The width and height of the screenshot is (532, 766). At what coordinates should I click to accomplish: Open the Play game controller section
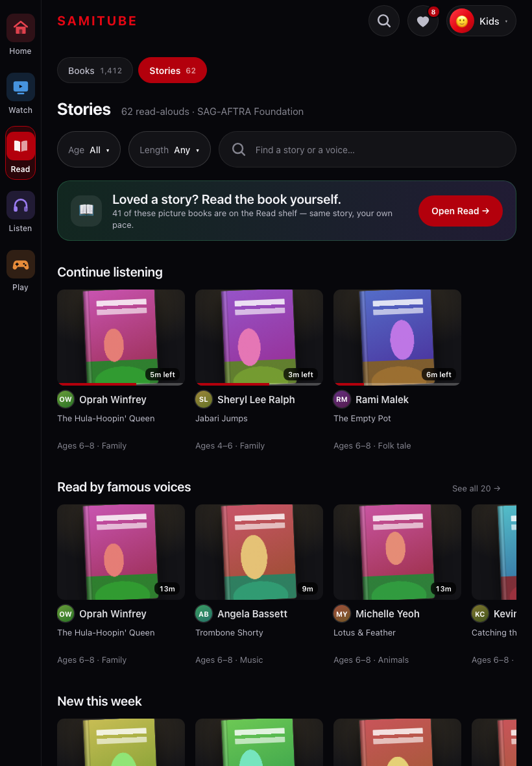tap(21, 271)
